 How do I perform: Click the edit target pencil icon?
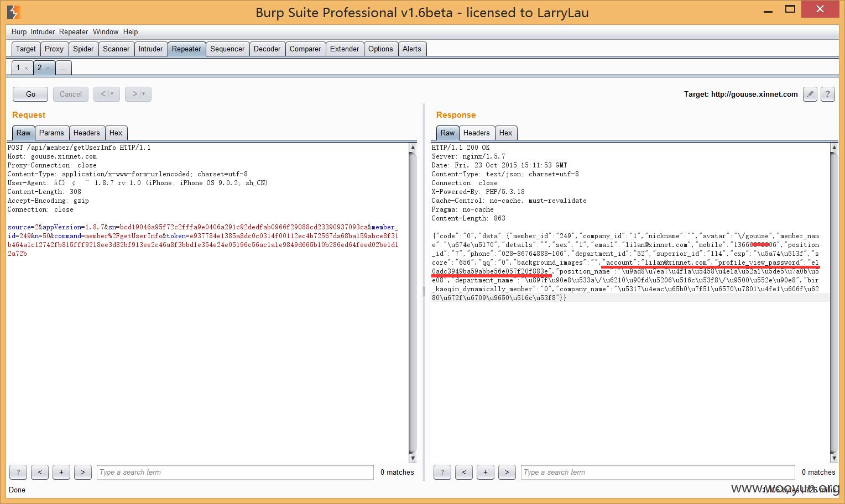click(x=810, y=94)
